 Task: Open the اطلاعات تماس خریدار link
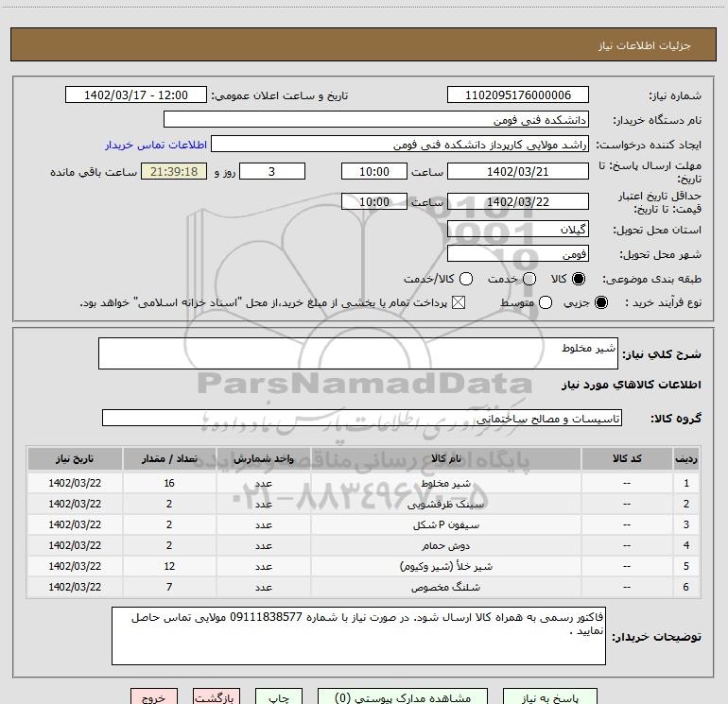coord(156,145)
